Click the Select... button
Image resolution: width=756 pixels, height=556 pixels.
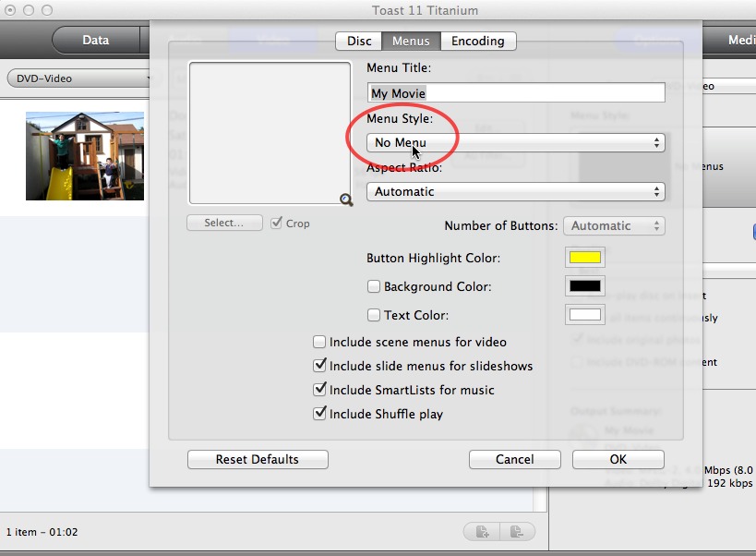point(224,223)
